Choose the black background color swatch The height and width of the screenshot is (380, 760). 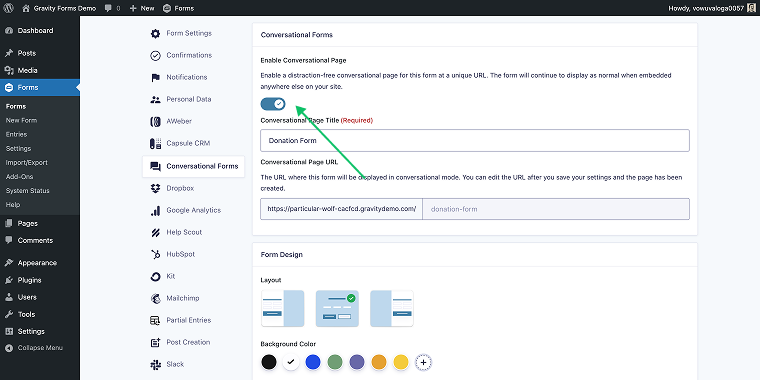pos(269,362)
